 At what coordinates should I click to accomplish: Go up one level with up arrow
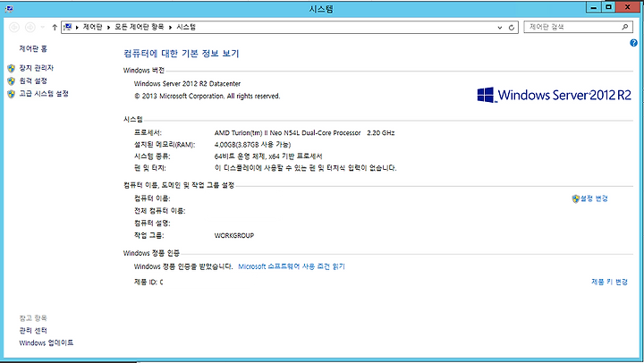click(55, 27)
